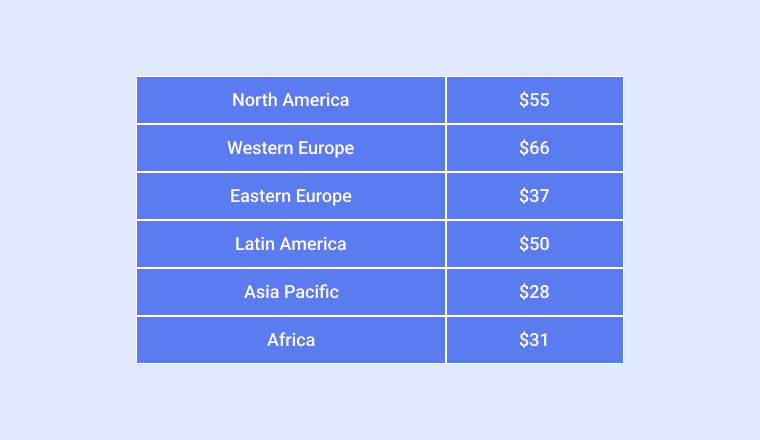The image size is (760, 440).
Task: Select the Western Europe row label
Action: (291, 148)
